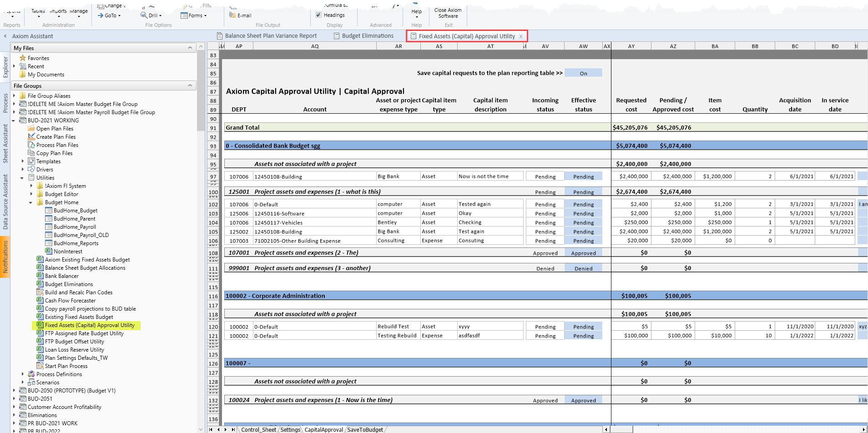Open the Data Source Assistant side tab

tap(5, 202)
